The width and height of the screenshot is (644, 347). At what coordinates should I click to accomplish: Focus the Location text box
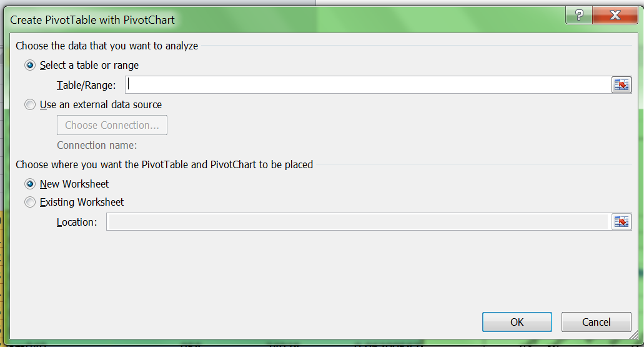(358, 222)
